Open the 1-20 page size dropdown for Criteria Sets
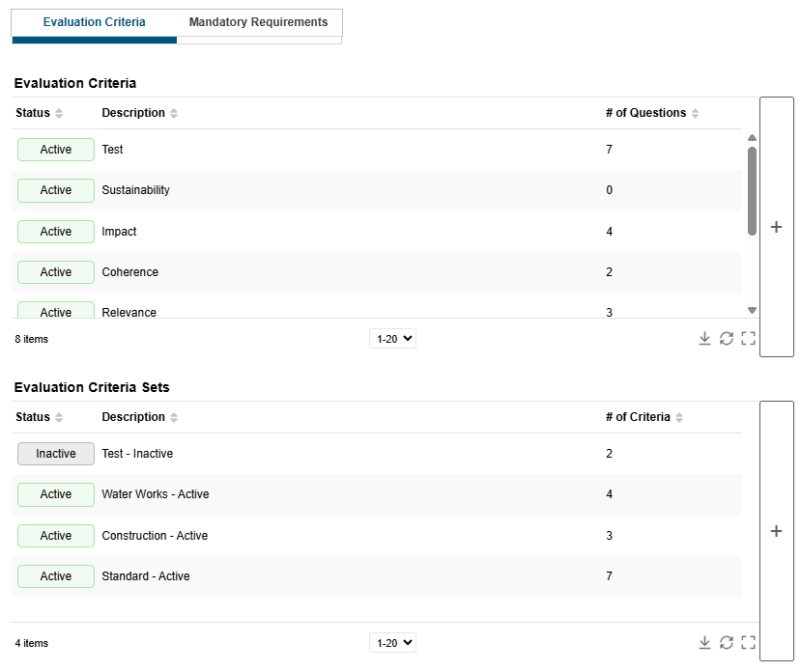This screenshot has height=672, width=801. point(393,643)
